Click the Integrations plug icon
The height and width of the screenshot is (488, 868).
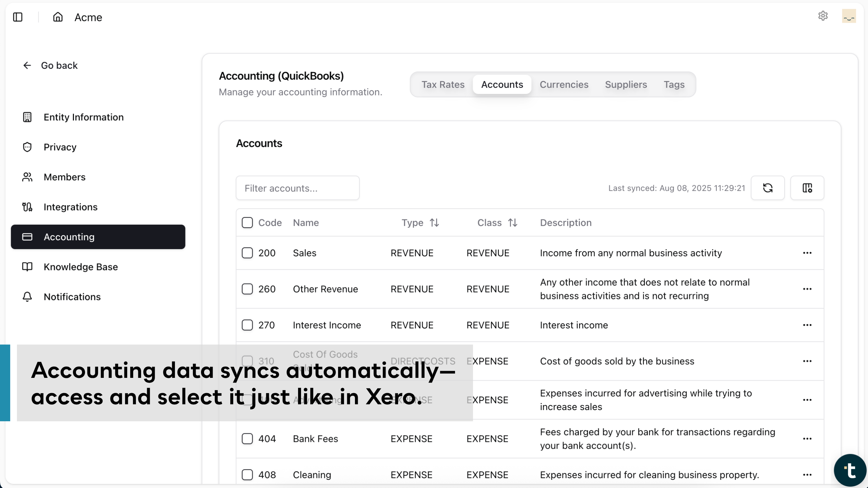27,207
